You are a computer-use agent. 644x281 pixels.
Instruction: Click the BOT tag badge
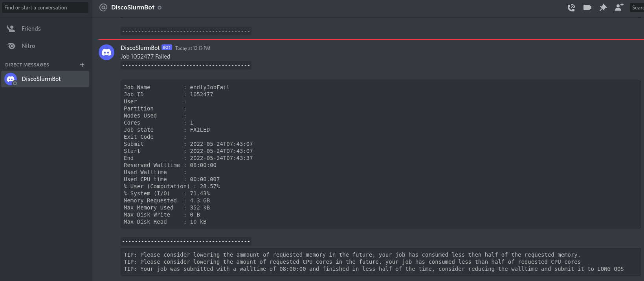[167, 48]
